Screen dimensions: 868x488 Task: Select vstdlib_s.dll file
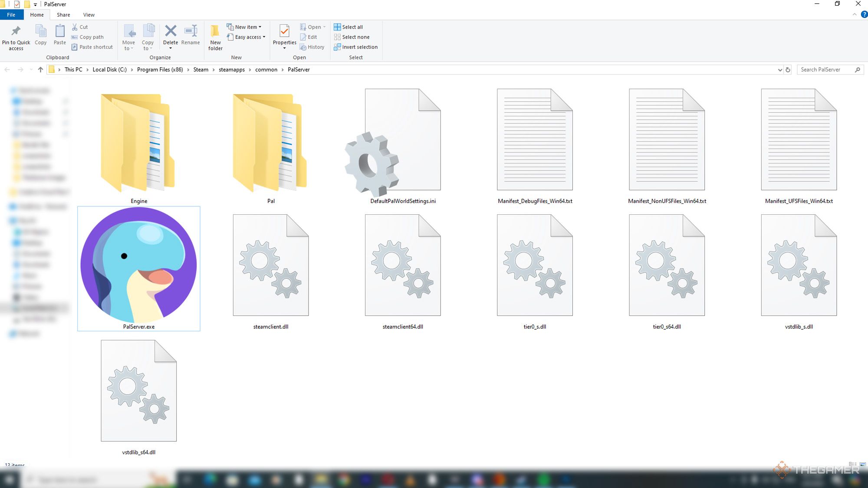click(x=799, y=272)
